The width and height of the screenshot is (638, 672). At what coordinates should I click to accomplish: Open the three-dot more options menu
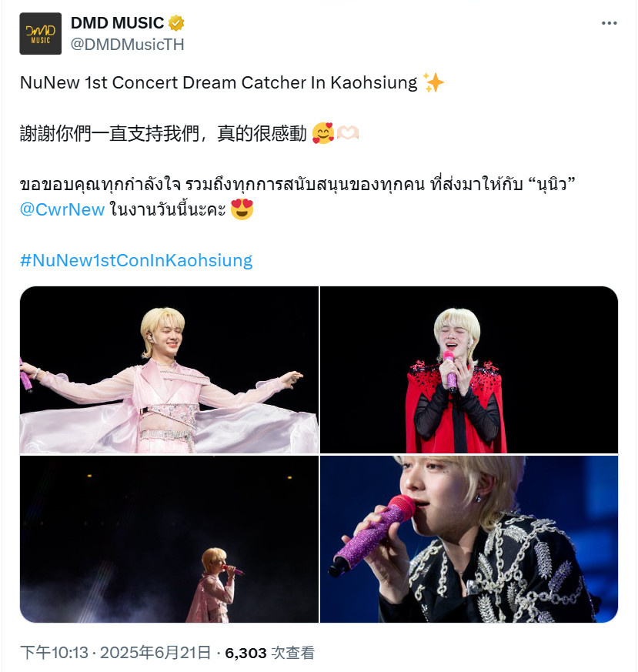[x=609, y=23]
